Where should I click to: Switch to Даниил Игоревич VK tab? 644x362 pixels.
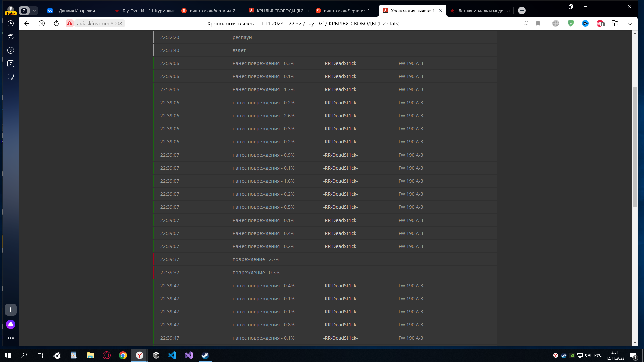click(77, 11)
